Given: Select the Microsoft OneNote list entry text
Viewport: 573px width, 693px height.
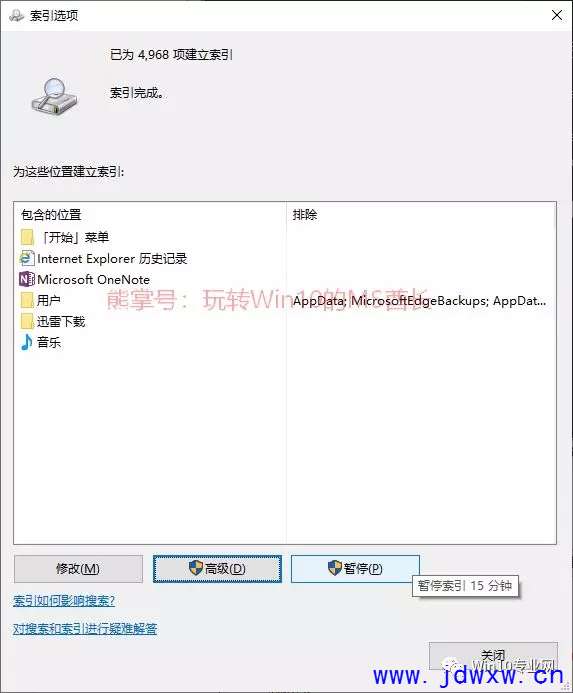Looking at the screenshot, I should (93, 280).
